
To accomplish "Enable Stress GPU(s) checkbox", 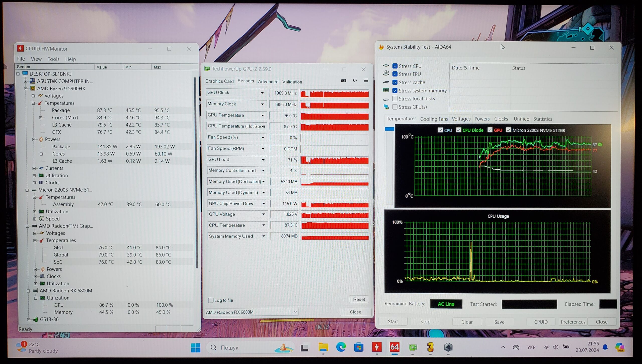I will click(x=395, y=107).
